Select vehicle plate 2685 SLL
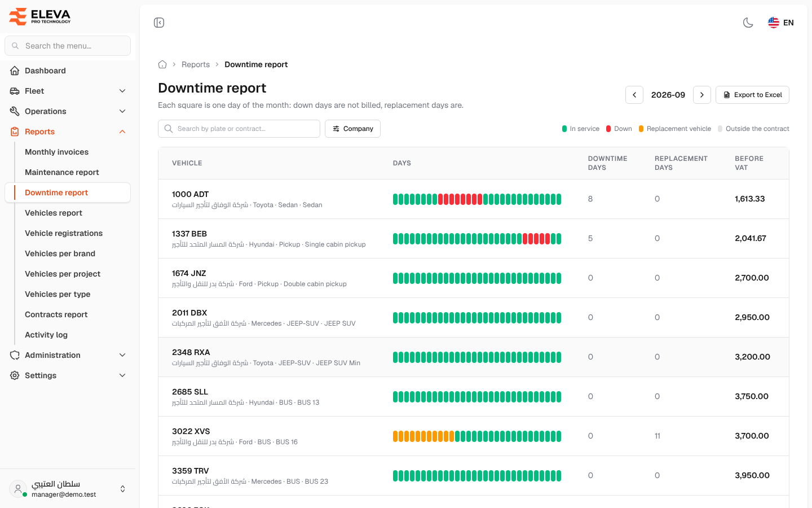The width and height of the screenshot is (812, 508). (x=190, y=392)
